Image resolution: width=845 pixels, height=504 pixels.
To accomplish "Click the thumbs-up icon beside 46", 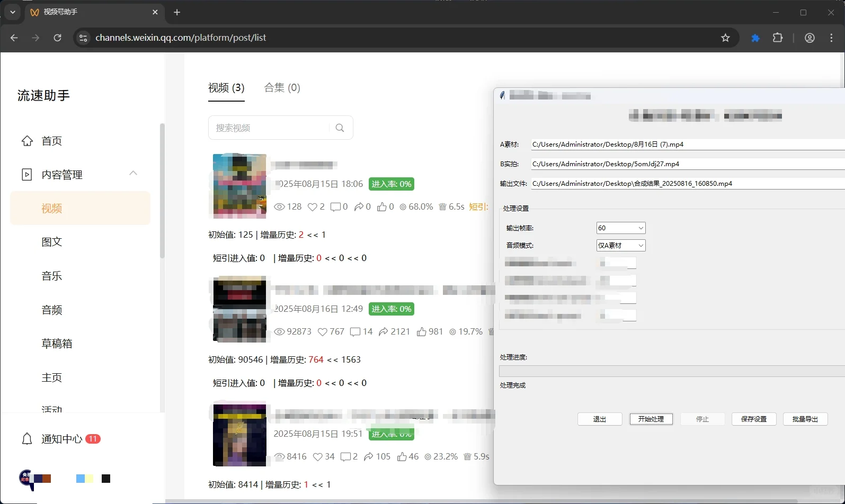I will click(x=402, y=456).
